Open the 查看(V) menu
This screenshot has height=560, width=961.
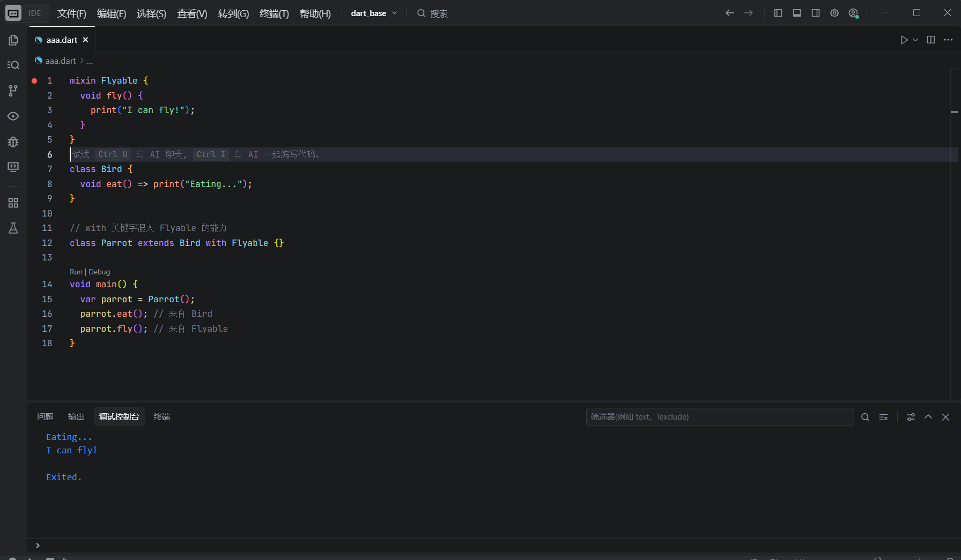[192, 13]
